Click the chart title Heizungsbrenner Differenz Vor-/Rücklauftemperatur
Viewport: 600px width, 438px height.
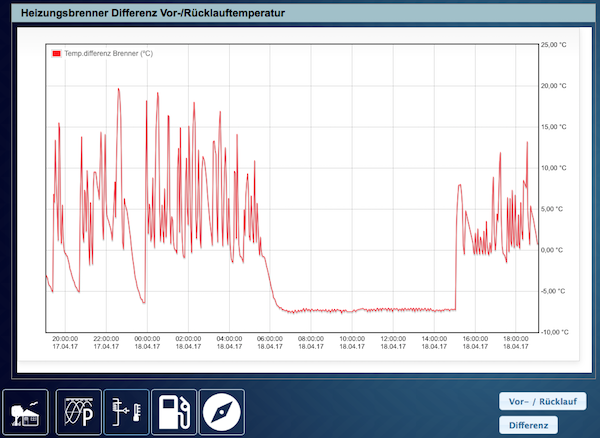[153, 13]
